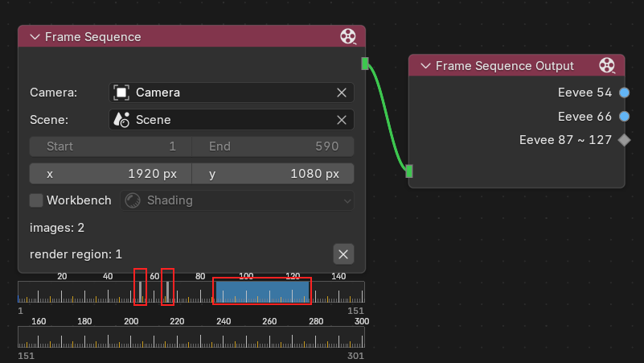Click the camera object icon
This screenshot has height=363, width=644.
point(121,93)
